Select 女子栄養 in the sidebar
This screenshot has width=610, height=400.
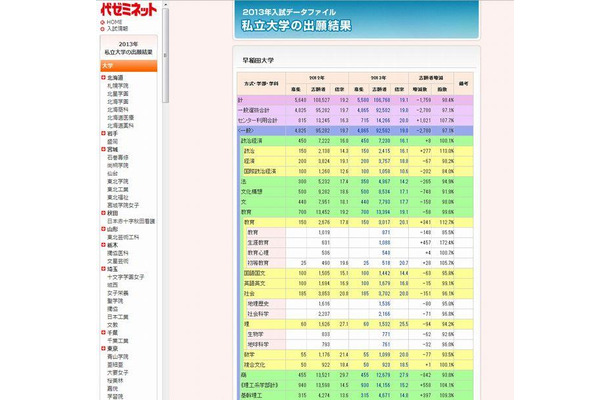pos(118,293)
